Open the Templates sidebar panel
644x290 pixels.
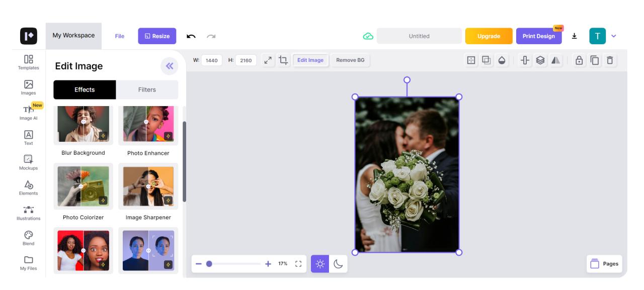pyautogui.click(x=29, y=62)
